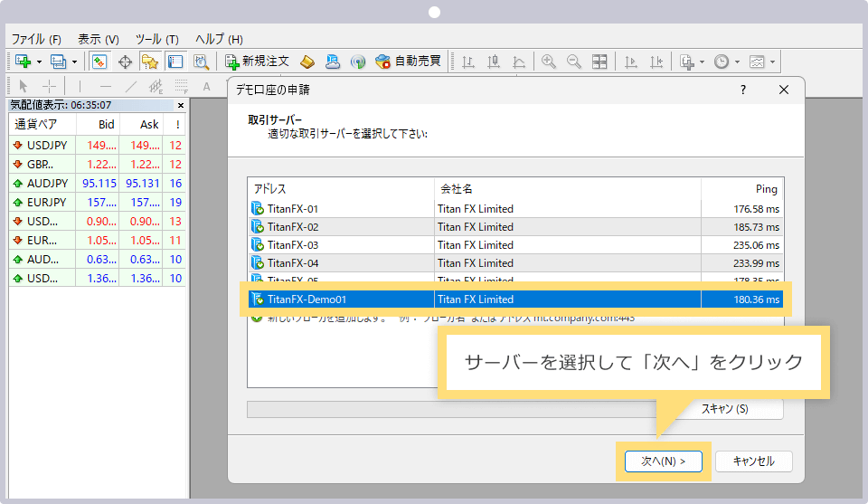Select the line chart icon
Image resolution: width=868 pixels, height=504 pixels.
pyautogui.click(x=519, y=62)
